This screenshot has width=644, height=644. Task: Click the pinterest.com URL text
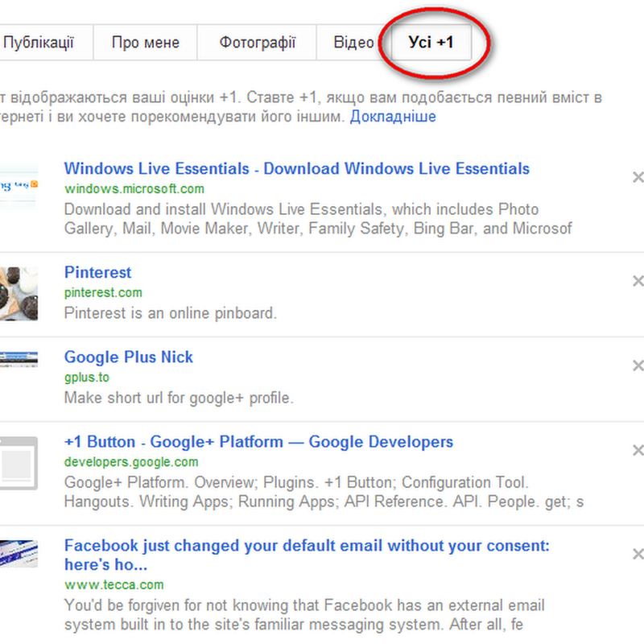(103, 293)
